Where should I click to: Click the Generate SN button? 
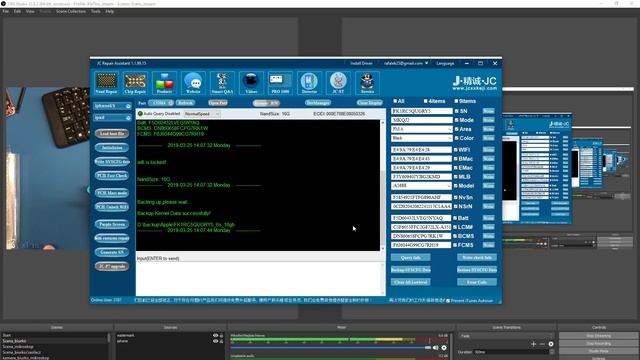coord(112,252)
